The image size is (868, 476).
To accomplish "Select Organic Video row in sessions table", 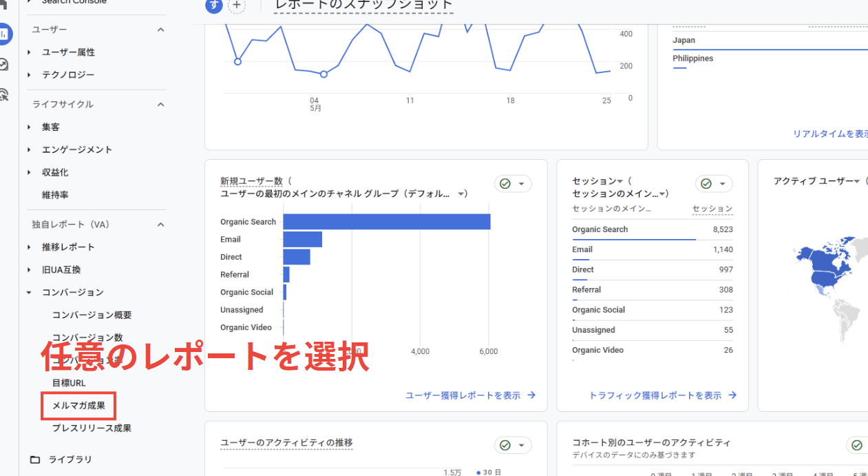I will point(653,350).
